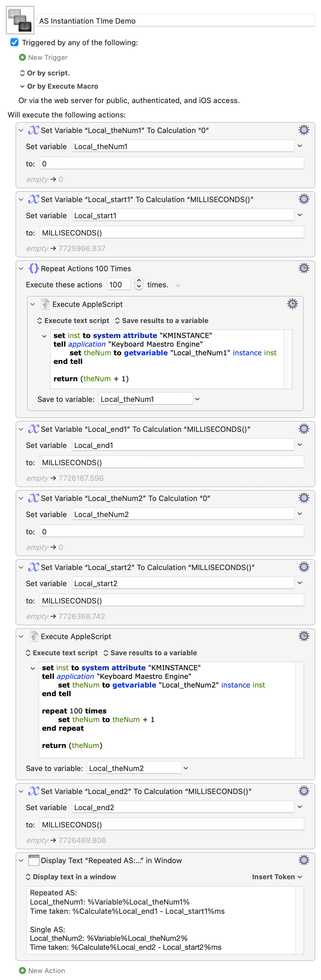
Task: Expand the "Or by script." trigger options
Action: click(x=22, y=73)
